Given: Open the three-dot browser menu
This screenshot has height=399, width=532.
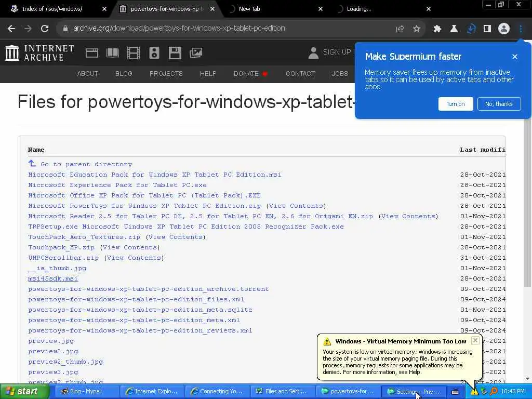Looking at the screenshot, I should click(x=521, y=29).
